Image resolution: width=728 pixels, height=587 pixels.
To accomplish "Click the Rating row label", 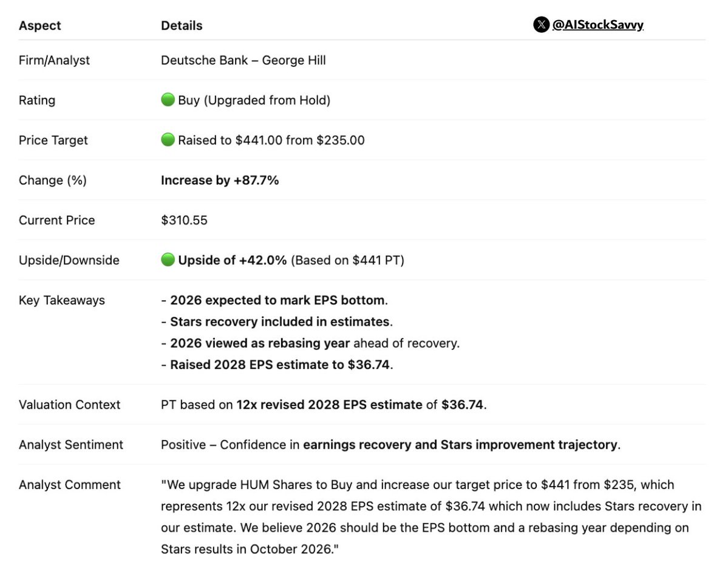I will point(37,100).
